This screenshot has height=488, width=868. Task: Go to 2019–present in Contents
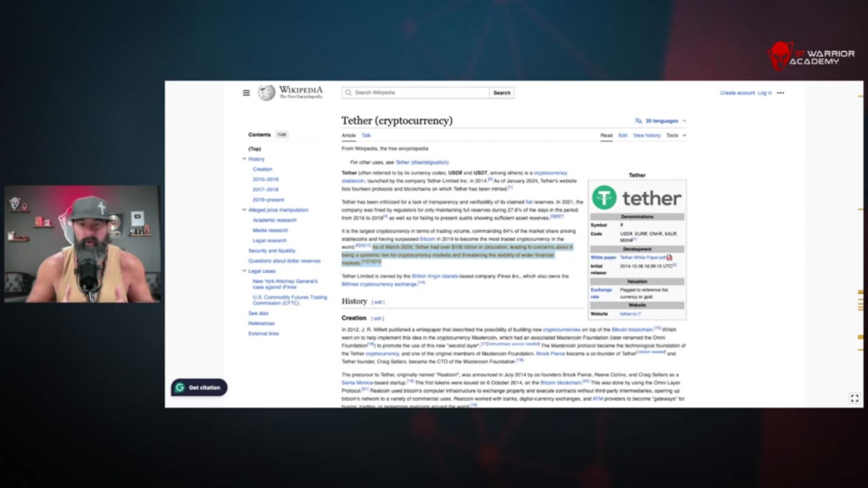269,200
